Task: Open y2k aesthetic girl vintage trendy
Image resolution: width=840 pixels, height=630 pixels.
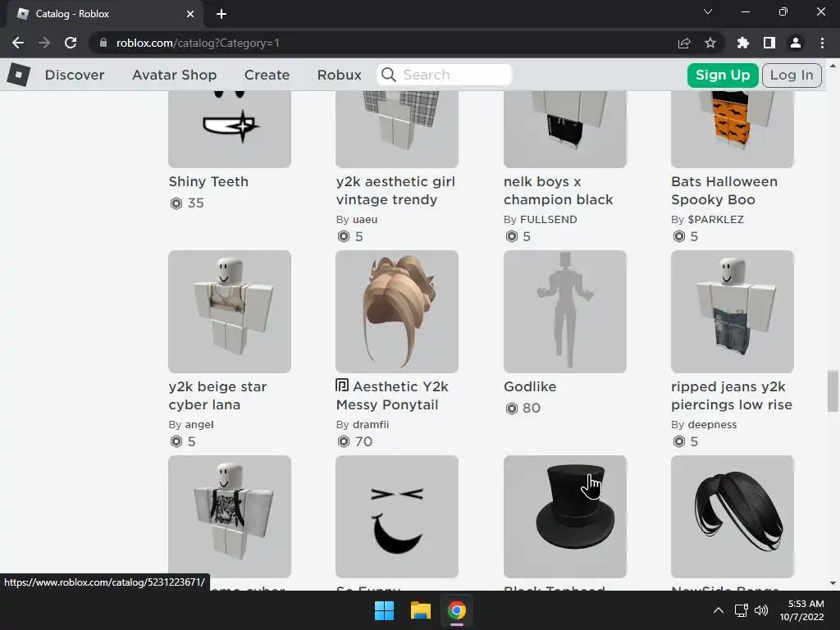Action: (x=395, y=190)
